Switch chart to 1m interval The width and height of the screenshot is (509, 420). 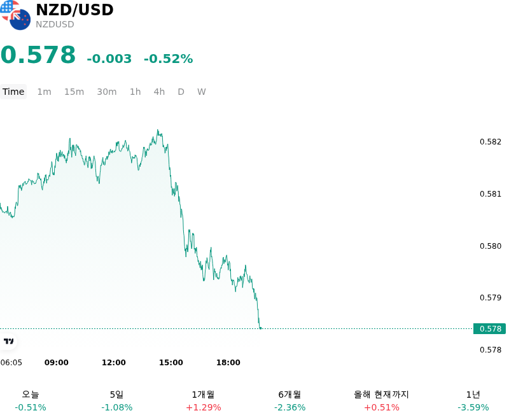click(x=44, y=92)
